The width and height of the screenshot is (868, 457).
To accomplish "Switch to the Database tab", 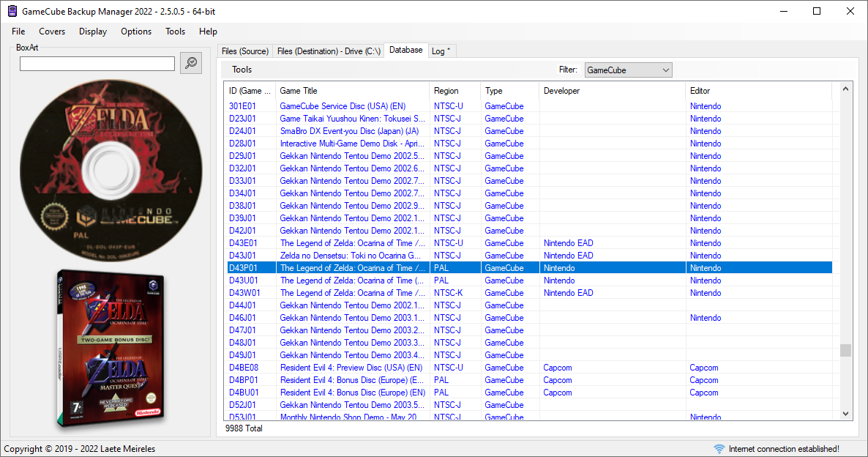I will point(405,50).
